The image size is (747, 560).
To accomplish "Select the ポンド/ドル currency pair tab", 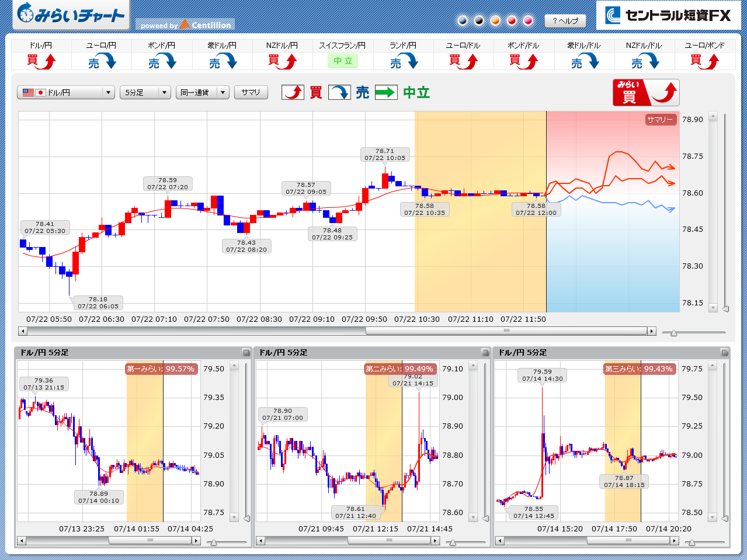I will [523, 46].
